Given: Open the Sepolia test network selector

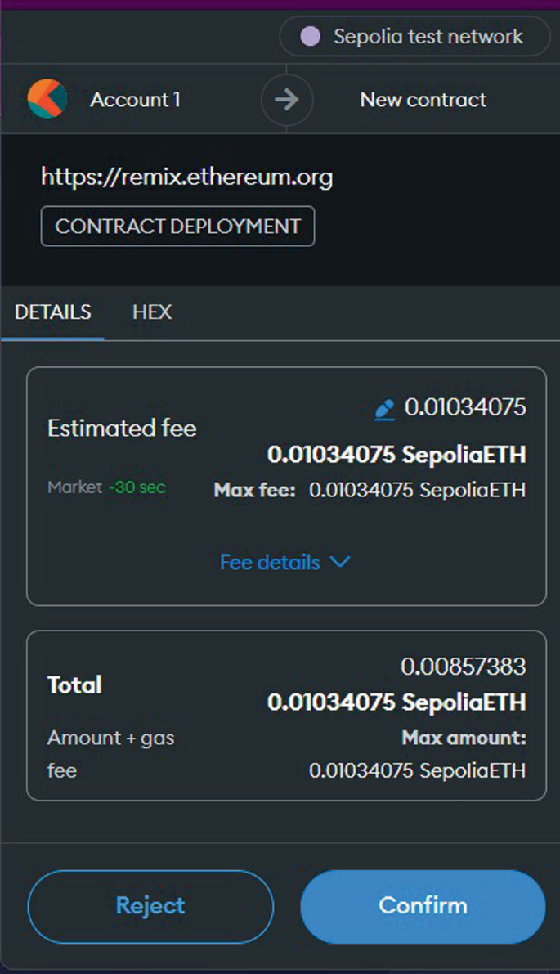Looking at the screenshot, I should point(414,37).
